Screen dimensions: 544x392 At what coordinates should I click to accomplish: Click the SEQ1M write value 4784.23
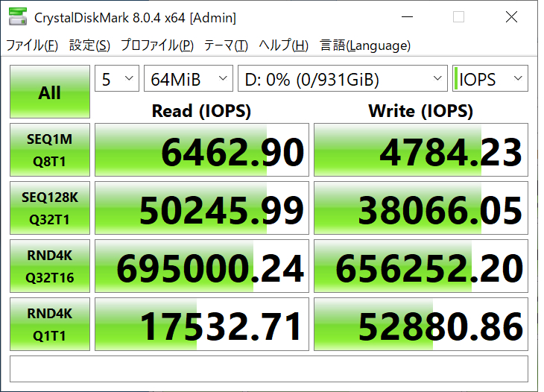tap(421, 150)
